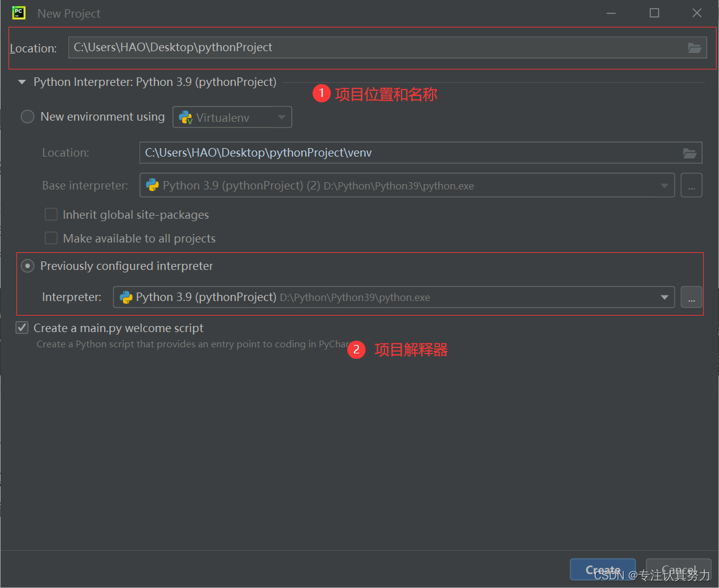Click ellipsis button beside Base interpreter
This screenshot has width=719, height=588.
coord(692,185)
